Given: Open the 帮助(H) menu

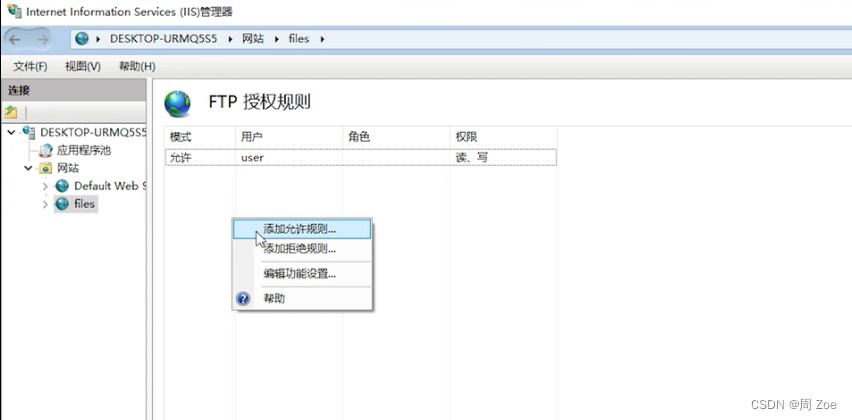Looking at the screenshot, I should 137,66.
